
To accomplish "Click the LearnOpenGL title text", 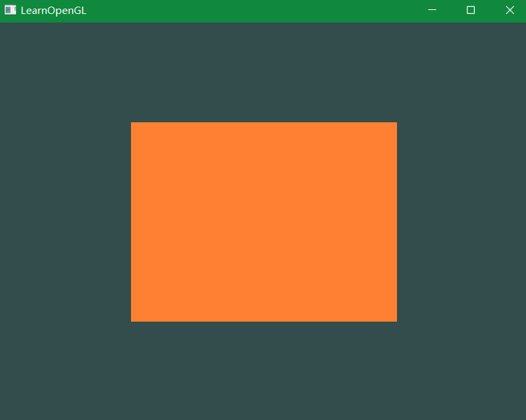I will pos(54,11).
